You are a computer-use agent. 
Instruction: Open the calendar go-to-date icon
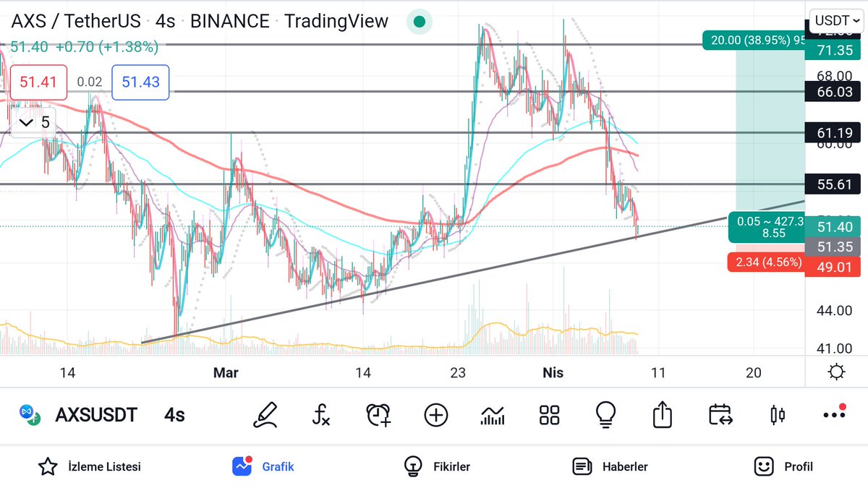[720, 415]
